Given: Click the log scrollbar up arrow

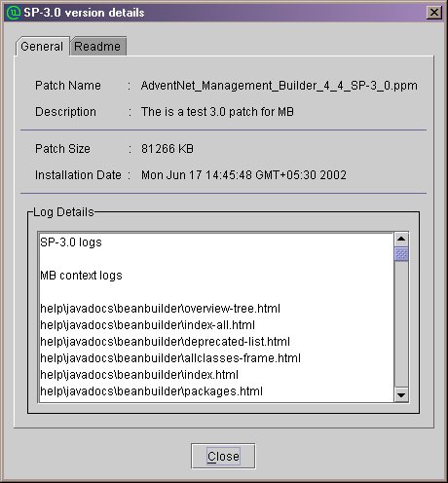Looking at the screenshot, I should coord(401,240).
